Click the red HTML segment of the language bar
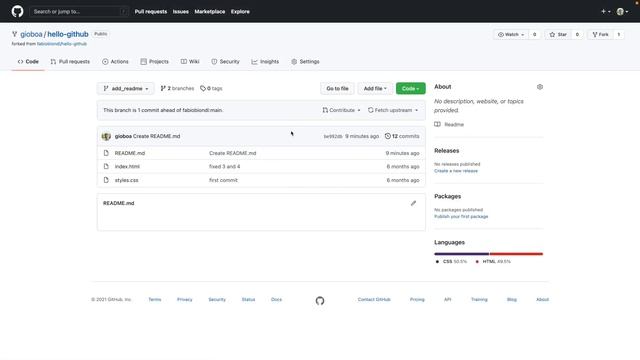Screen dimensions: 640x360 [516, 254]
